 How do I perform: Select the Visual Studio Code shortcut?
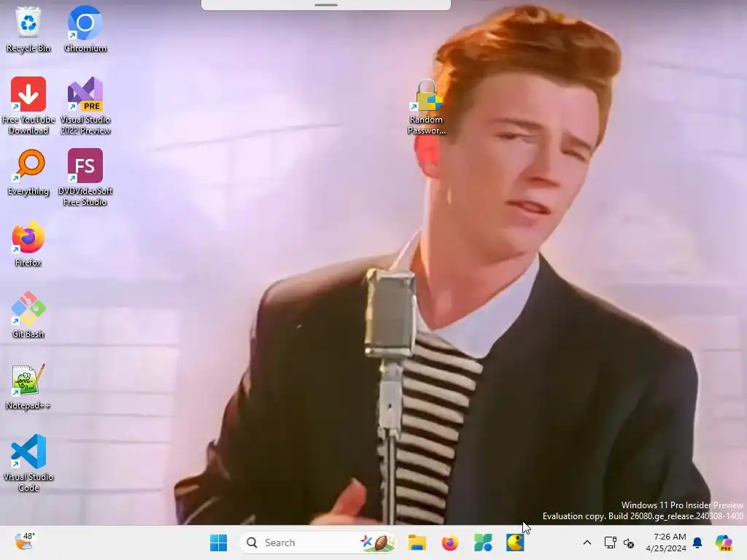tap(28, 462)
